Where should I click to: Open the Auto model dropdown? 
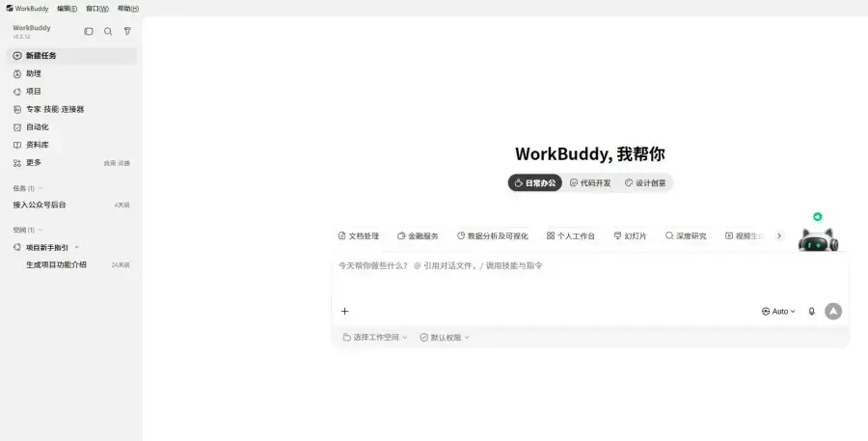click(778, 312)
